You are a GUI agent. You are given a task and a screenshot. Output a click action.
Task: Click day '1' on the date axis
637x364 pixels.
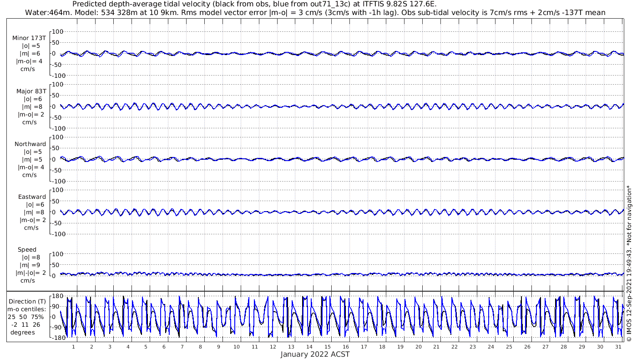[x=73, y=347]
